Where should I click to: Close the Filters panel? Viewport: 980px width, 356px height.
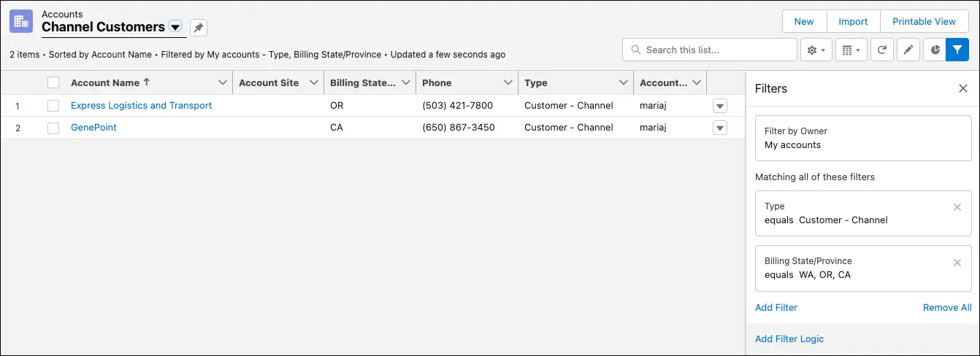point(962,88)
